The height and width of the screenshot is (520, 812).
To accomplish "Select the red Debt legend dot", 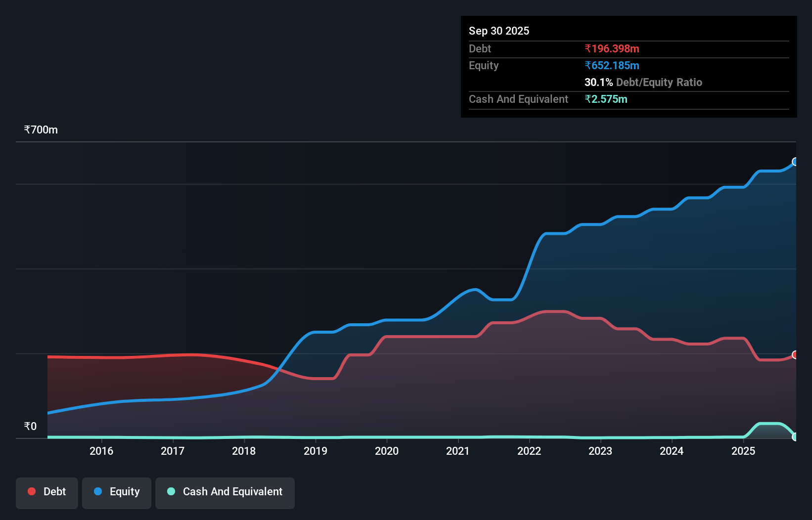I will point(32,491).
